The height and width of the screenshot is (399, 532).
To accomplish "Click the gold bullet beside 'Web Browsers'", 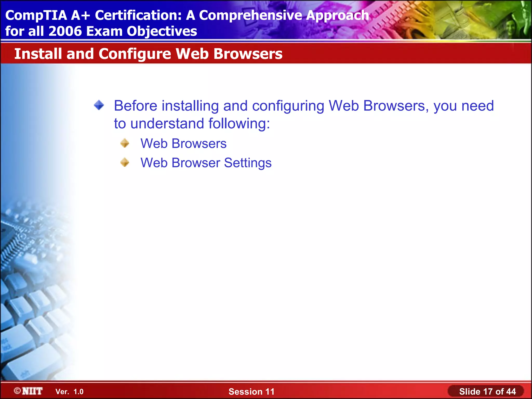I will point(125,143).
